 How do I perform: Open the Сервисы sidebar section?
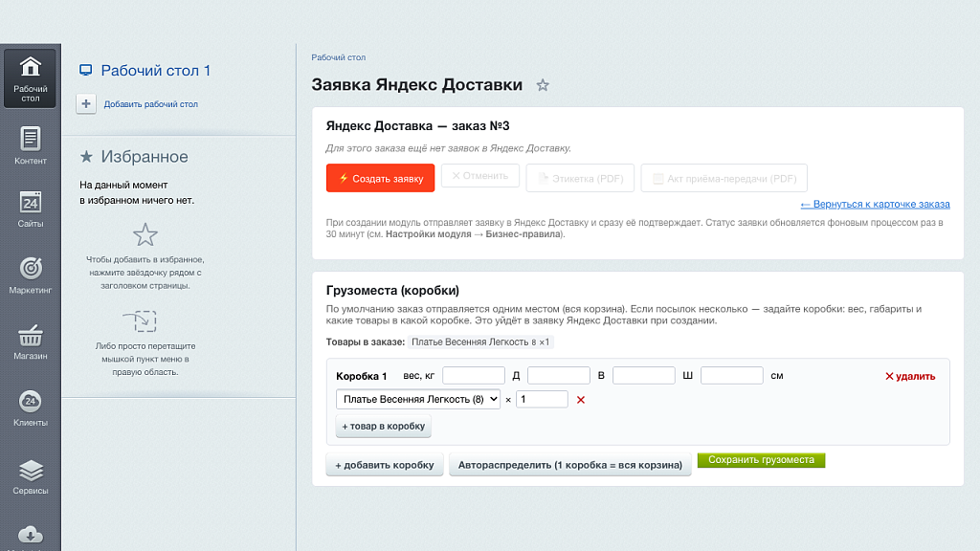[x=30, y=476]
